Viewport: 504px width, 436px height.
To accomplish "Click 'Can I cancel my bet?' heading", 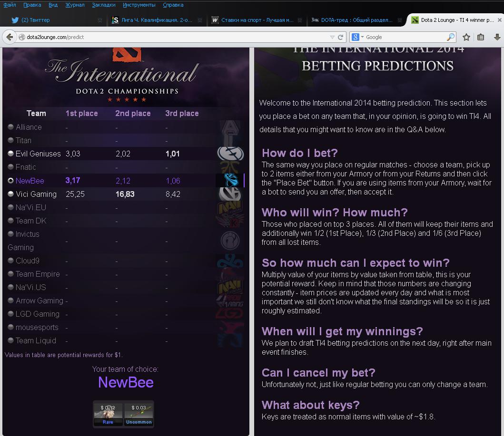I will tap(318, 373).
